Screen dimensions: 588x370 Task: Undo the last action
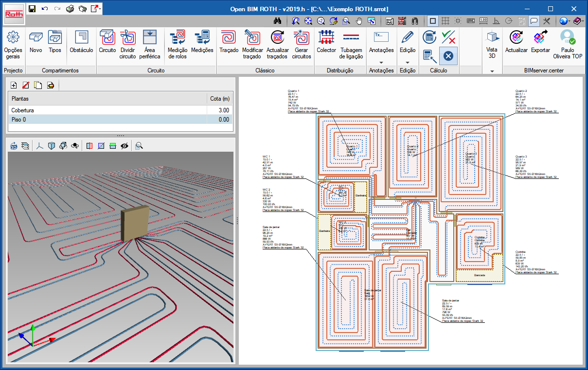click(x=45, y=9)
